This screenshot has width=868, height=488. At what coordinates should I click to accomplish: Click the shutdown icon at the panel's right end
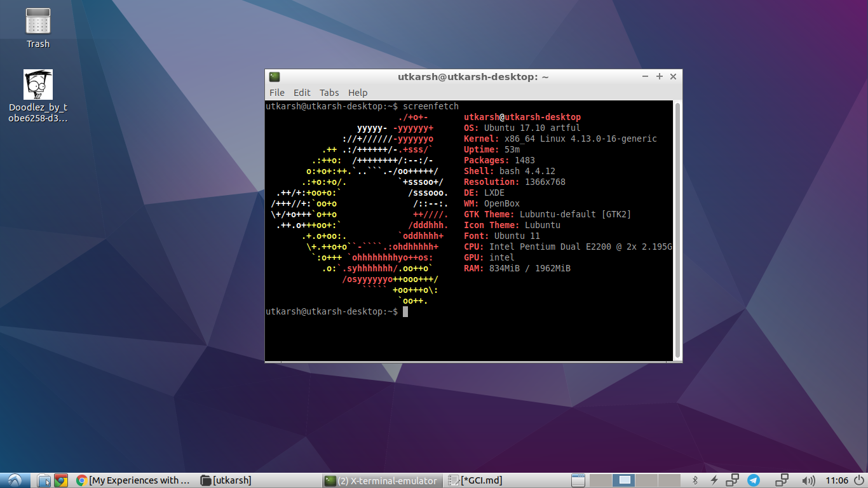[x=858, y=480]
